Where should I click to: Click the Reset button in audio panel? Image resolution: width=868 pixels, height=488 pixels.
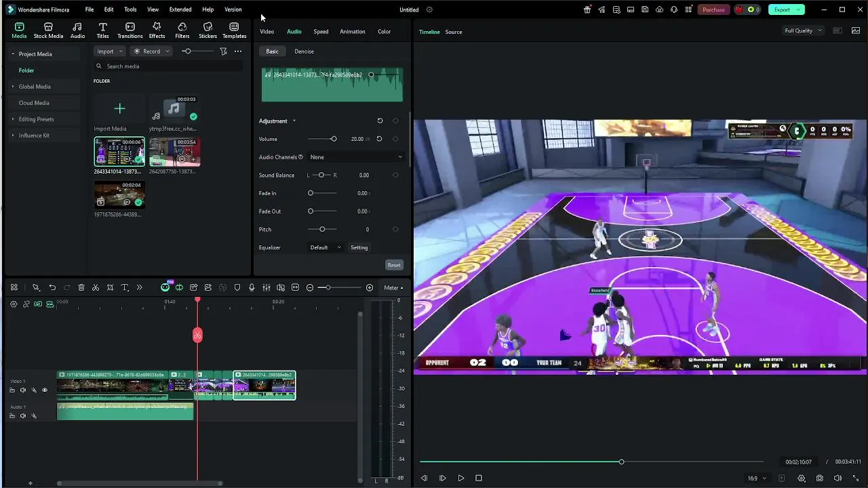[394, 265]
